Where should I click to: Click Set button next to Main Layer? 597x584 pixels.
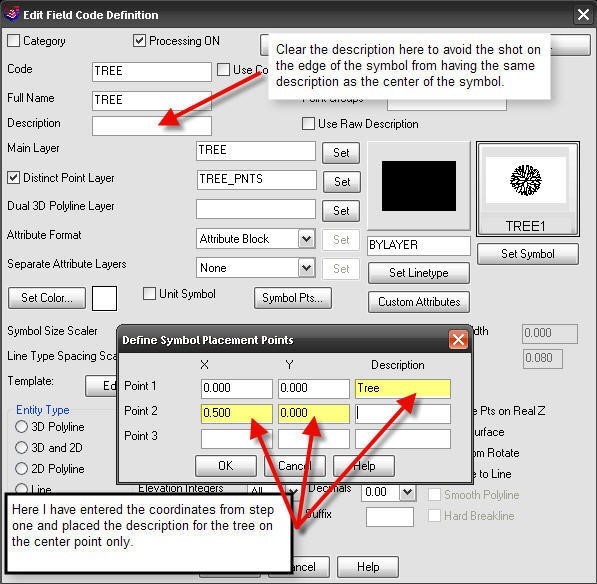point(341,153)
